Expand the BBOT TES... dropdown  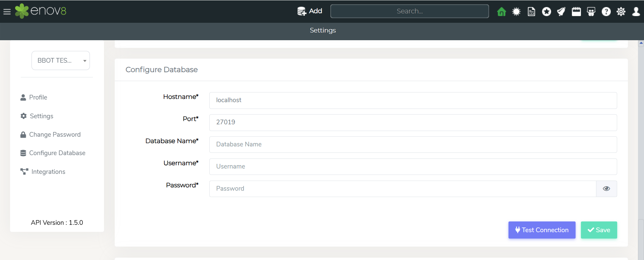point(61,61)
